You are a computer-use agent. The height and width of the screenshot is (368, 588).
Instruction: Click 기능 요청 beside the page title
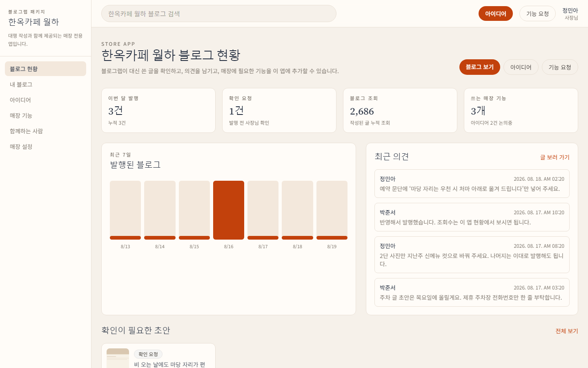pos(560,67)
